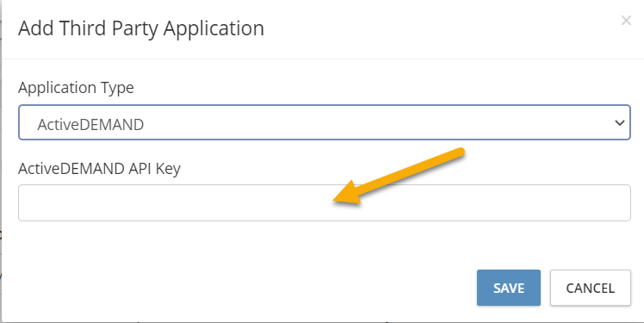
Task: Select the ActiveDEMAND value in combo box
Action: [90, 125]
